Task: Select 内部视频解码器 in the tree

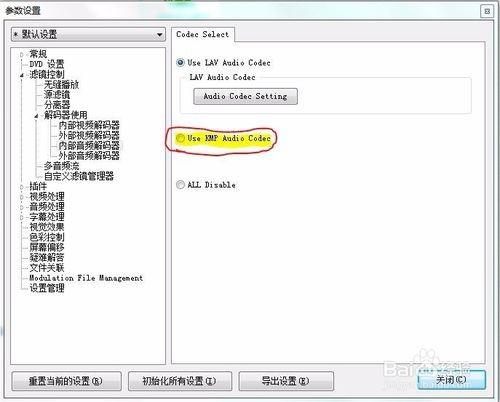Action: point(89,125)
